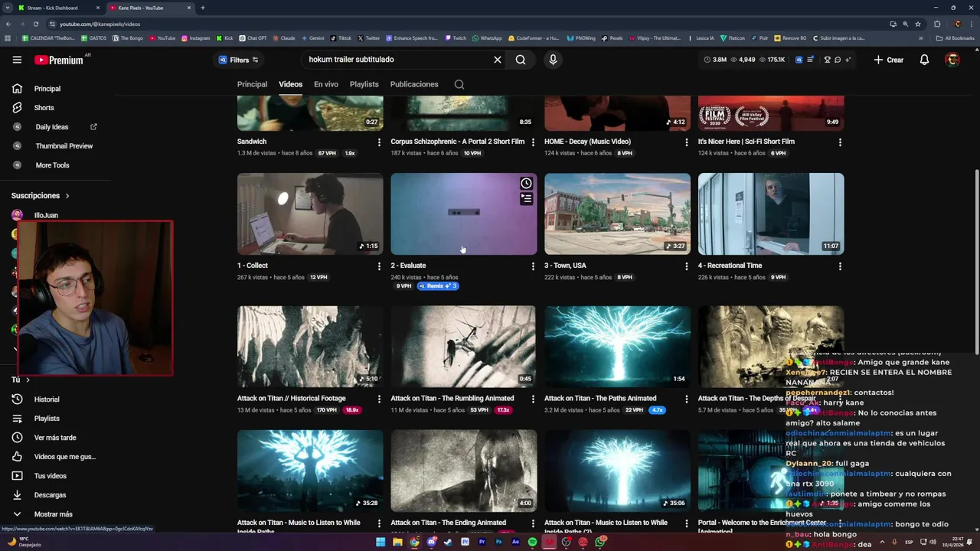Screen dimensions: 980x551
Task: Click the 3 - Town, USA thumbnail
Action: point(617,214)
